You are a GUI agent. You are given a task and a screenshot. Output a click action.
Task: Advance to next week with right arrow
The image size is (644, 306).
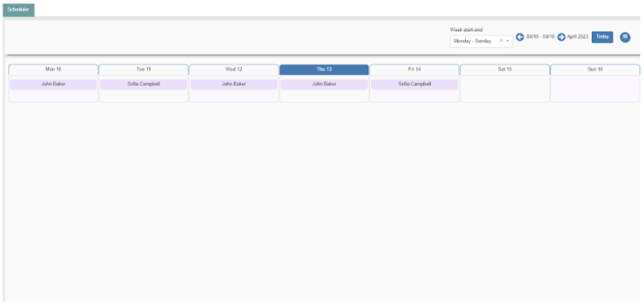tap(561, 38)
